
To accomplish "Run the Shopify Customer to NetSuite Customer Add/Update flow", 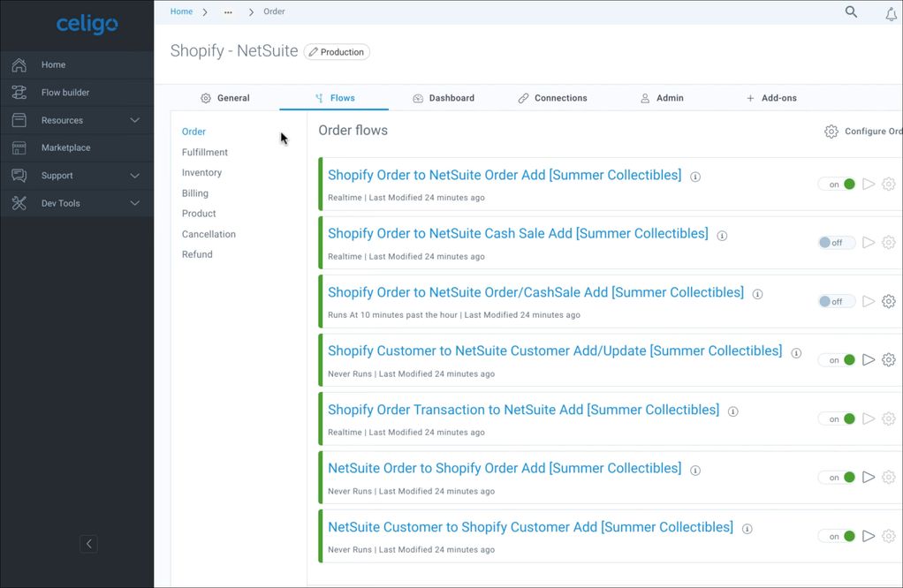I will pos(869,360).
